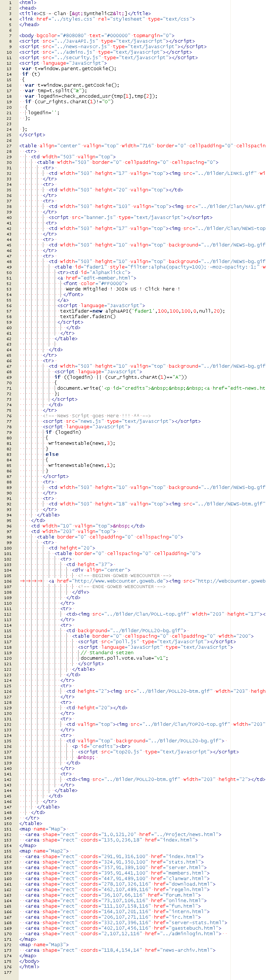Image resolution: width=266 pixels, height=980 pixels.
Task: Select the JavaAPI.js script line
Action: [x=107, y=41]
